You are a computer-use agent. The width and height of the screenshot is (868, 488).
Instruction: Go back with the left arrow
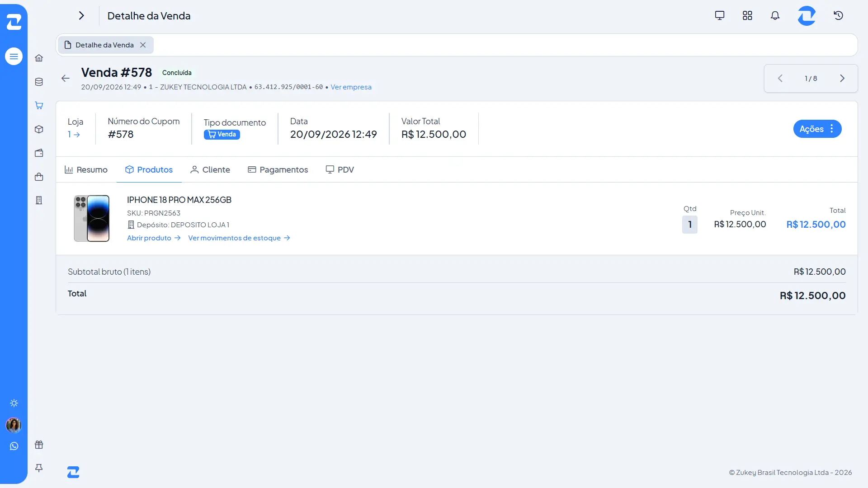pos(66,78)
